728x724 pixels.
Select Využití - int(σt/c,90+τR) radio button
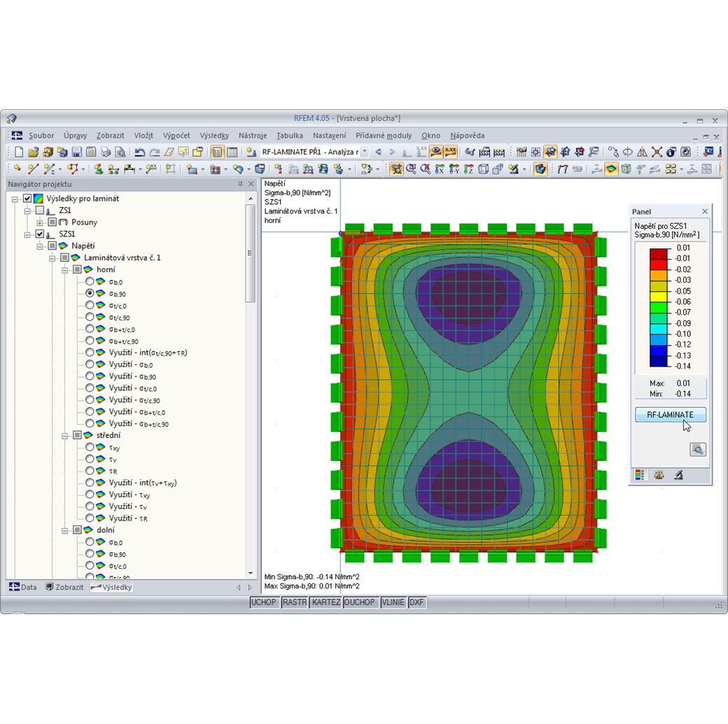[90, 353]
